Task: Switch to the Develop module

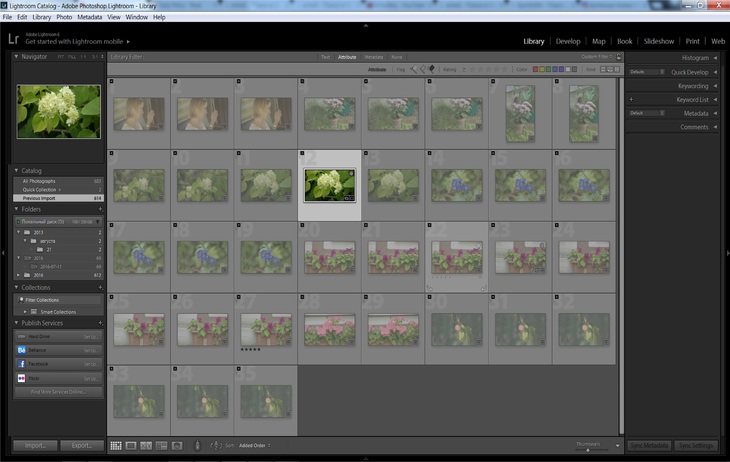Action: coord(567,41)
